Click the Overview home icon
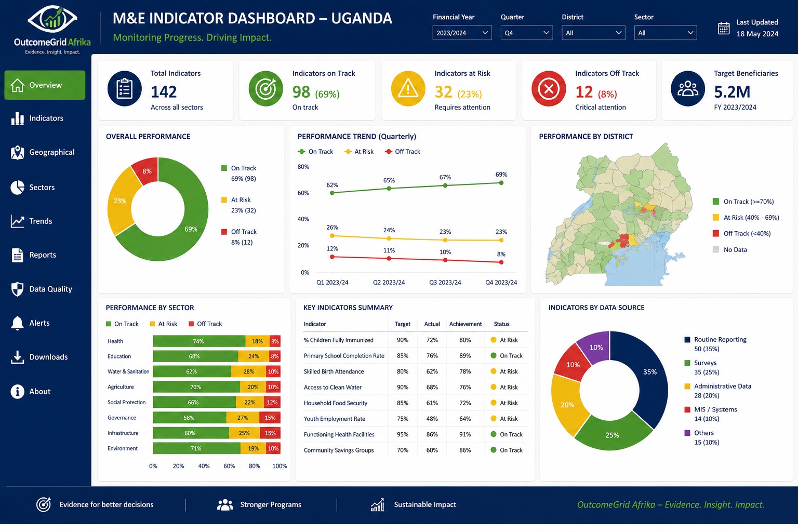This screenshot has width=798, height=532. [x=18, y=85]
